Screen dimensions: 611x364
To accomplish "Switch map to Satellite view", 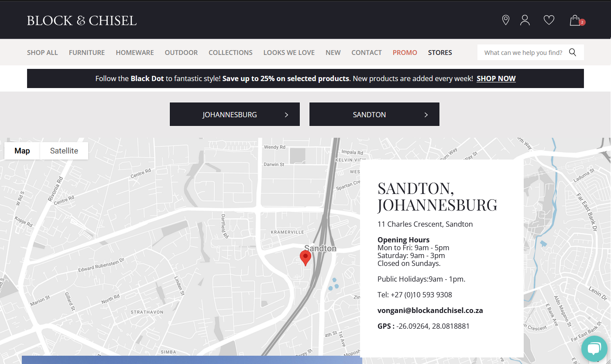I will [x=64, y=151].
